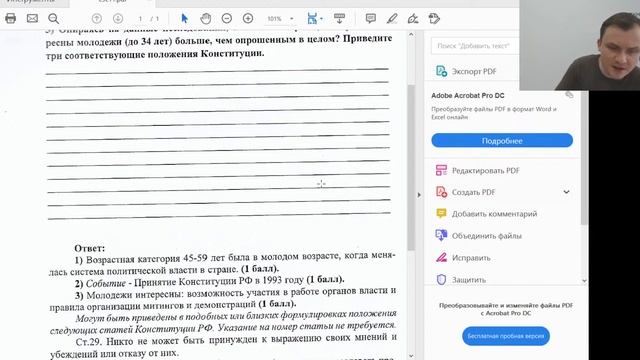Viewport: 640px width, 360px height.
Task: Collapse the right tools pane arrow
Action: [x=419, y=195]
